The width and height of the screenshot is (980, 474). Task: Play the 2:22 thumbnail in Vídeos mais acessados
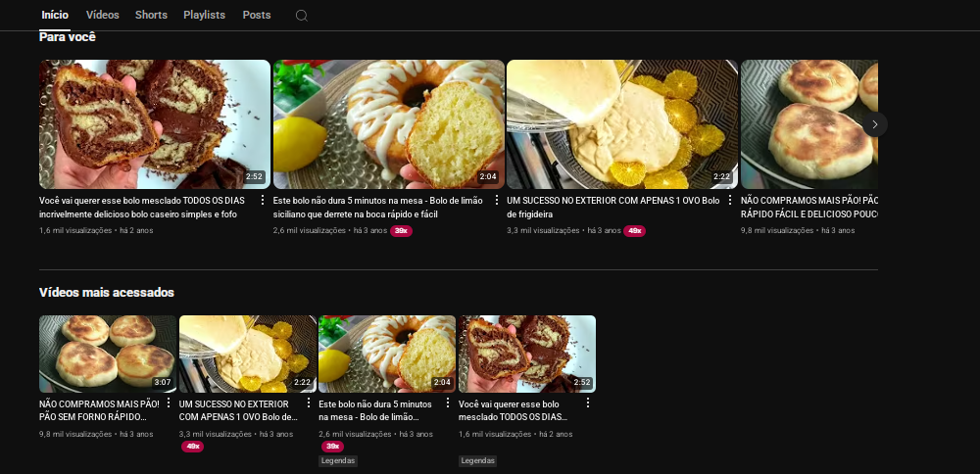coord(248,355)
